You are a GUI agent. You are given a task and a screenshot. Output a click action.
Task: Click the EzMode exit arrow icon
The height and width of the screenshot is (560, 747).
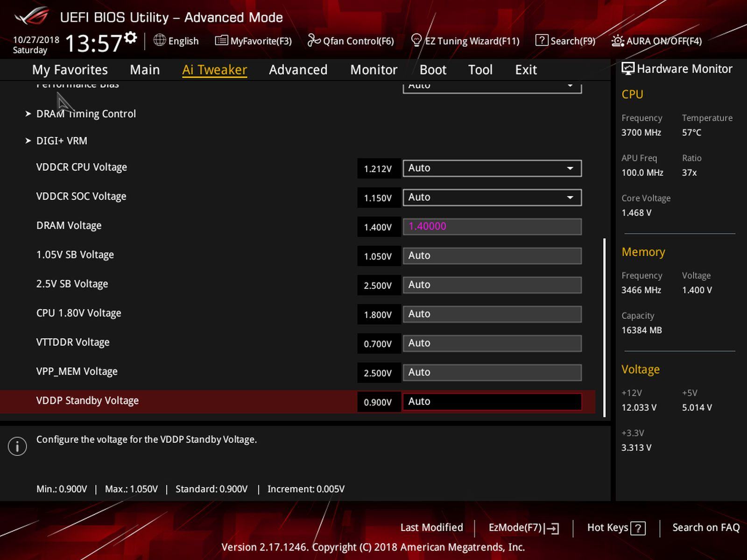pos(552,528)
